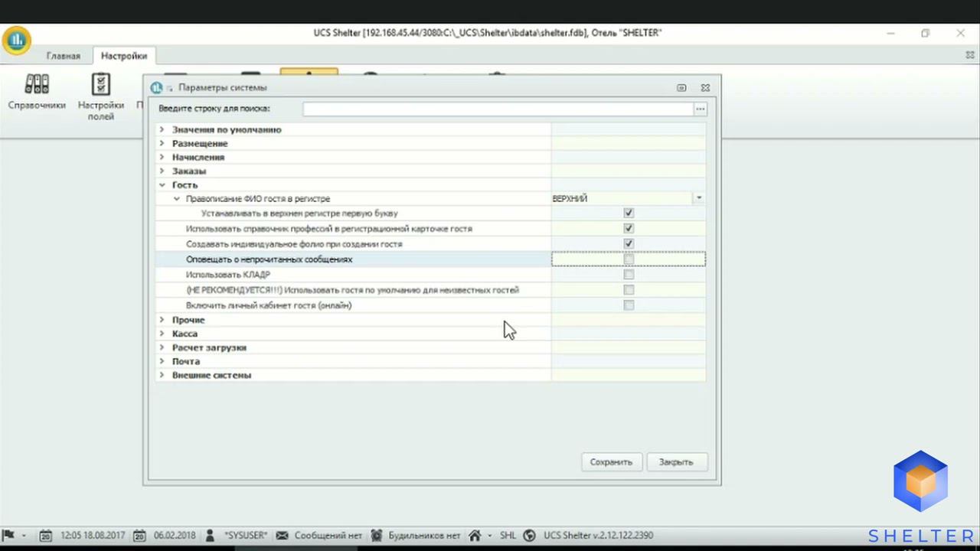
Task: Click the Сохранить button
Action: (611, 461)
